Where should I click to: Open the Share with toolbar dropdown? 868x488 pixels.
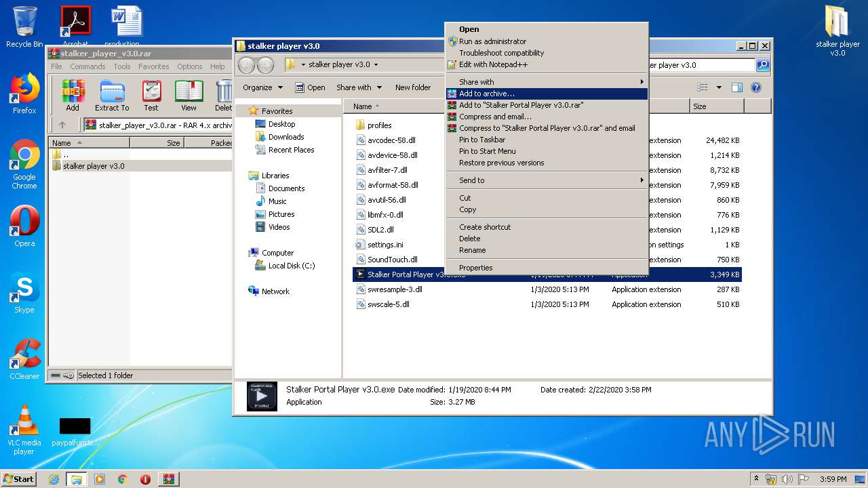click(359, 87)
